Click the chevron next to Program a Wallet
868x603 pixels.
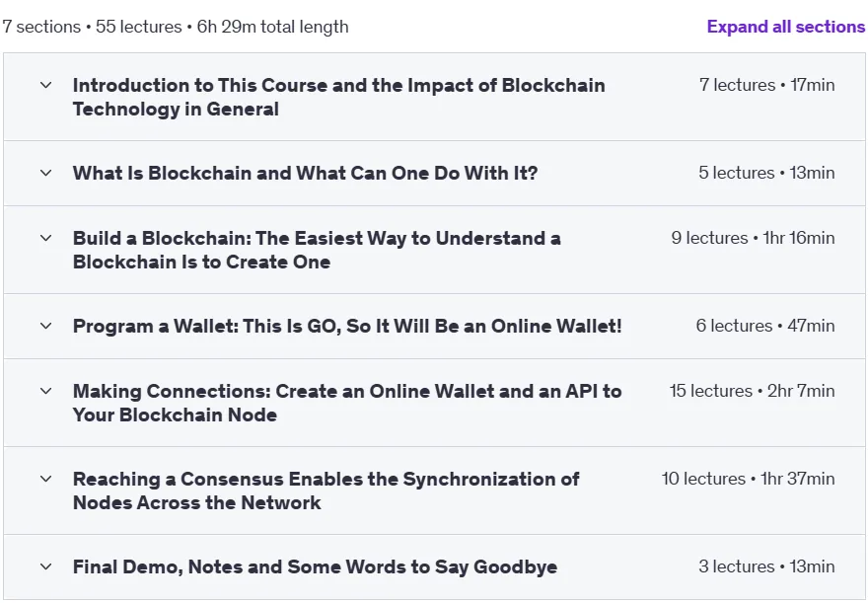click(46, 326)
